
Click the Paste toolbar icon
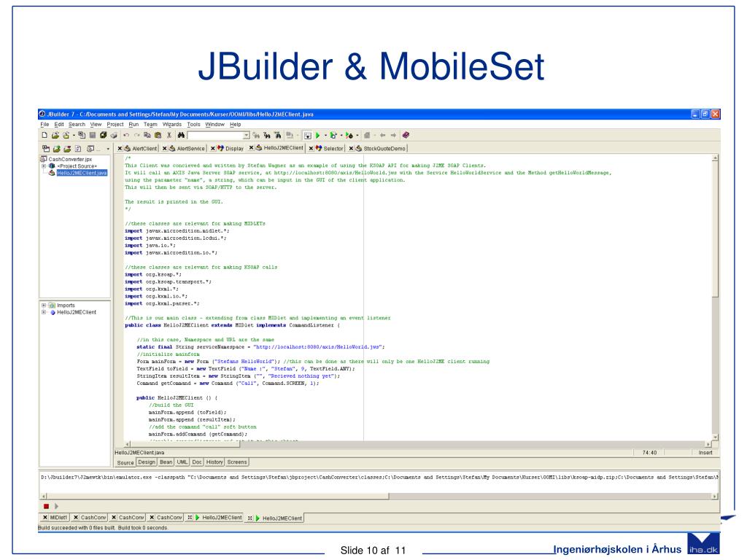[158, 135]
